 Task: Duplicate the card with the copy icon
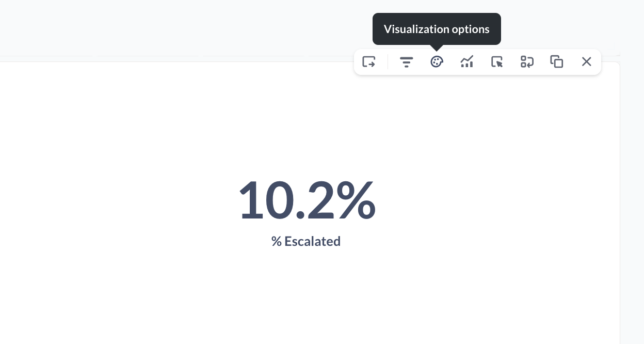click(x=556, y=62)
